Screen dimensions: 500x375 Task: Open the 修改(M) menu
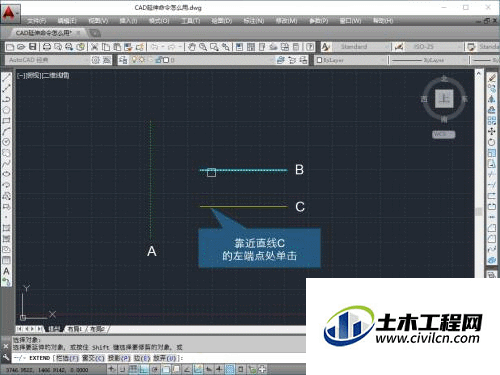pyautogui.click(x=286, y=21)
